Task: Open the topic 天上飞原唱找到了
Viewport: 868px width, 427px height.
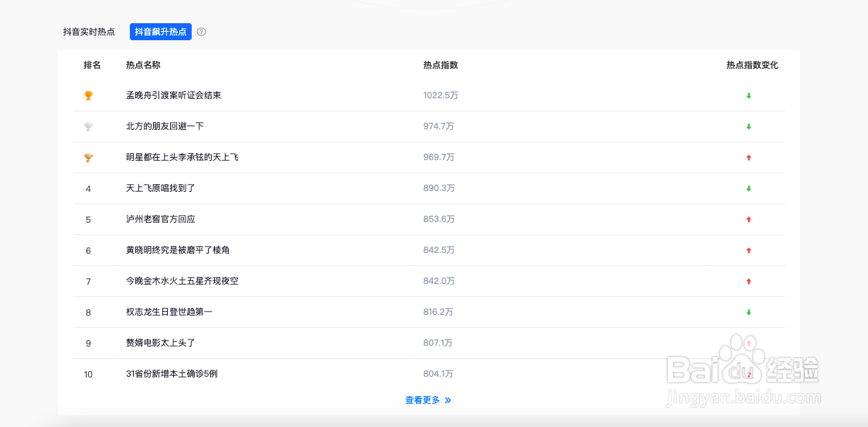Action: click(x=161, y=188)
